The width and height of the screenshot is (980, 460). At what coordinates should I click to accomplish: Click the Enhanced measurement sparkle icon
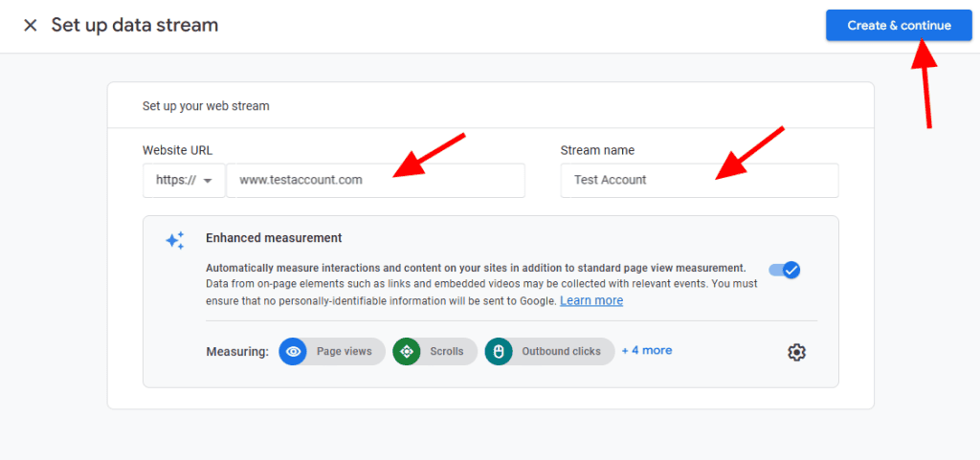pos(175,240)
